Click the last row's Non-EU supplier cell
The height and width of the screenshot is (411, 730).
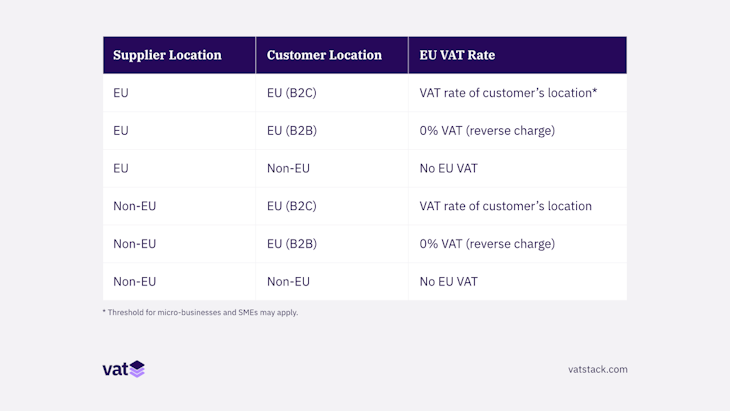135,282
